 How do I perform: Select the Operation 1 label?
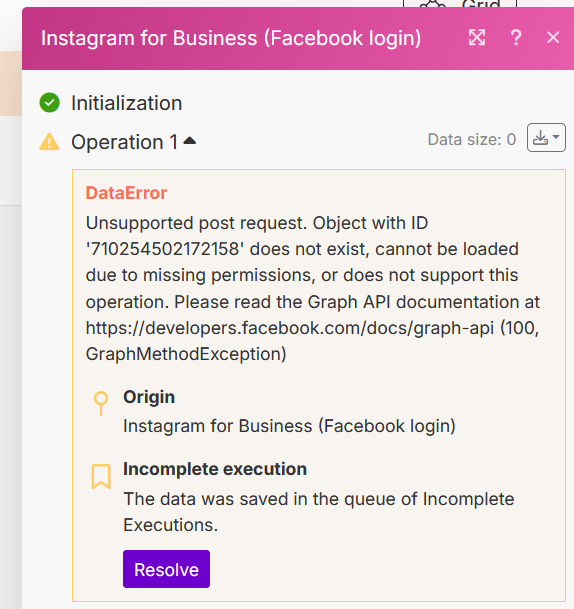125,142
